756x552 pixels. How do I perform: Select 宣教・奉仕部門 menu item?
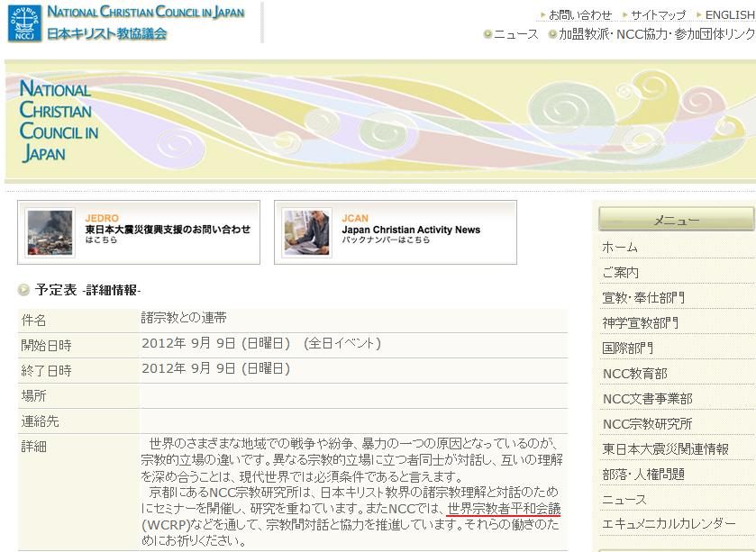[642, 298]
